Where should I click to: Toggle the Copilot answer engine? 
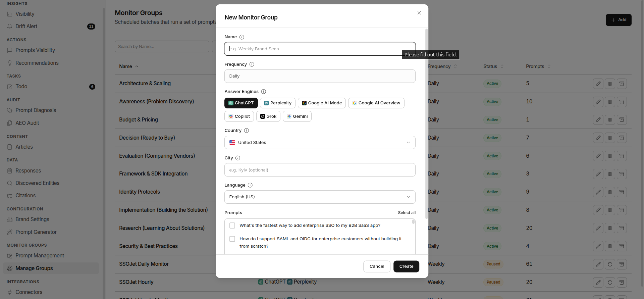pos(239,116)
